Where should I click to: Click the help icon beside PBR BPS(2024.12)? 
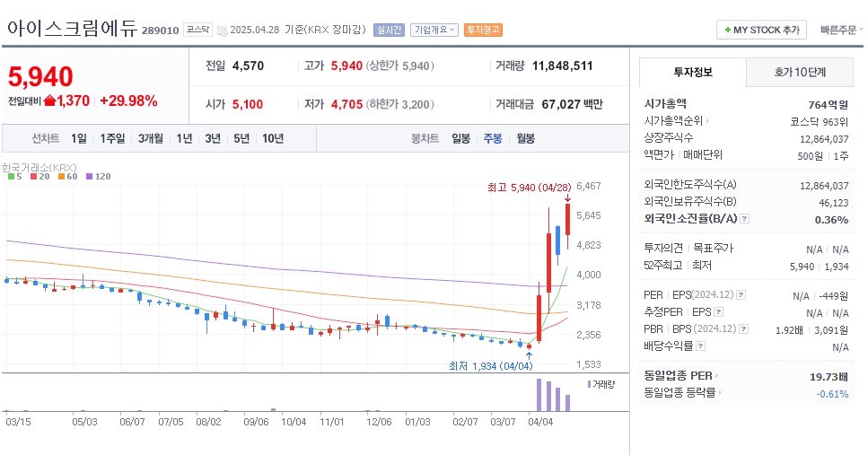(x=744, y=328)
